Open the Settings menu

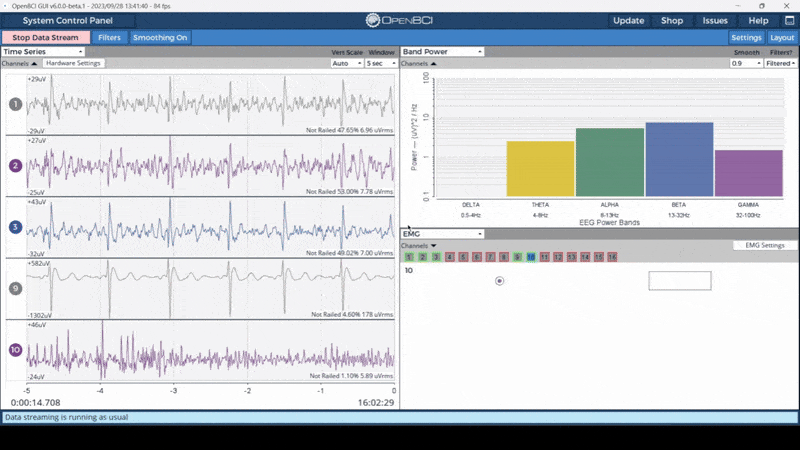pyautogui.click(x=746, y=38)
